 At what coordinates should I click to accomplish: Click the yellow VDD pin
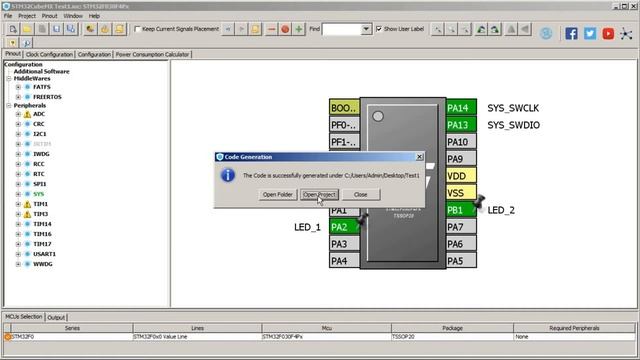click(461, 176)
